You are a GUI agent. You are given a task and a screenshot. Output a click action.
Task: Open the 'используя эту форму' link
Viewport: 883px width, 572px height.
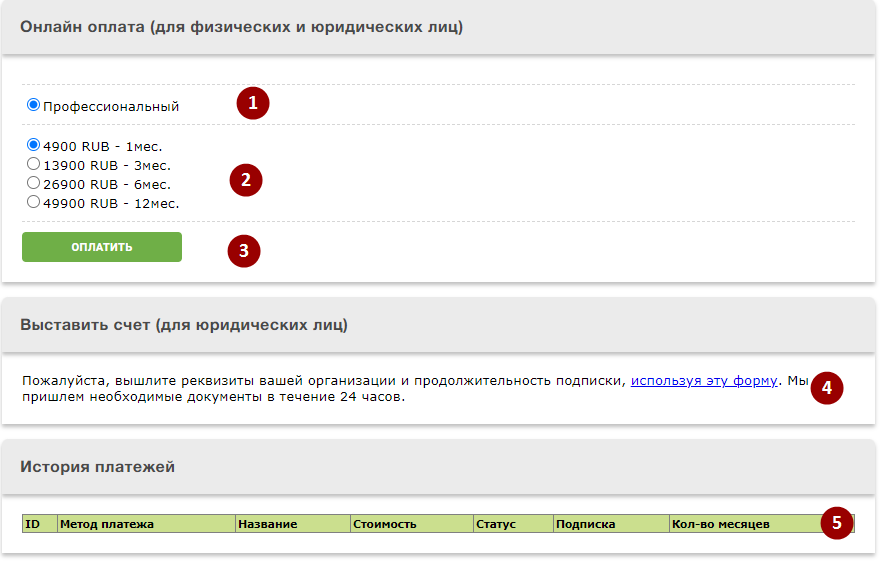tap(703, 381)
